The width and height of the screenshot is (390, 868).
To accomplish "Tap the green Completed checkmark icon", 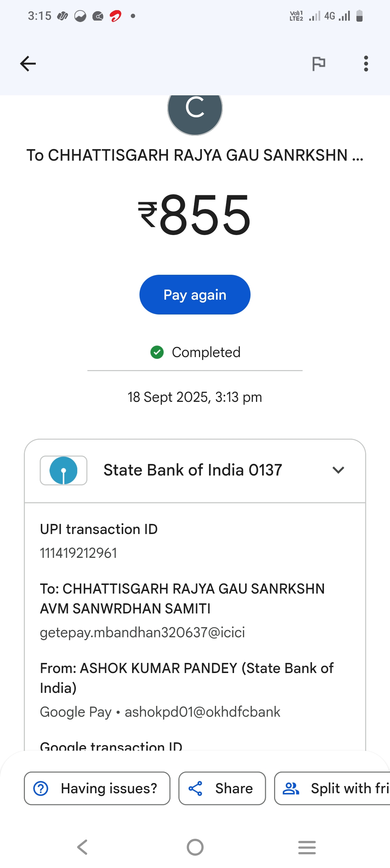I will point(157,352).
